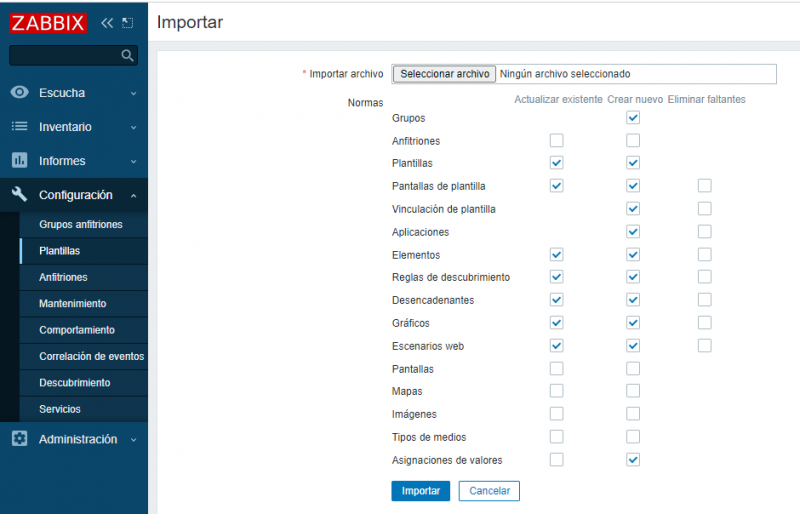Collapse the sidebar with double-chevron icon

point(107,23)
